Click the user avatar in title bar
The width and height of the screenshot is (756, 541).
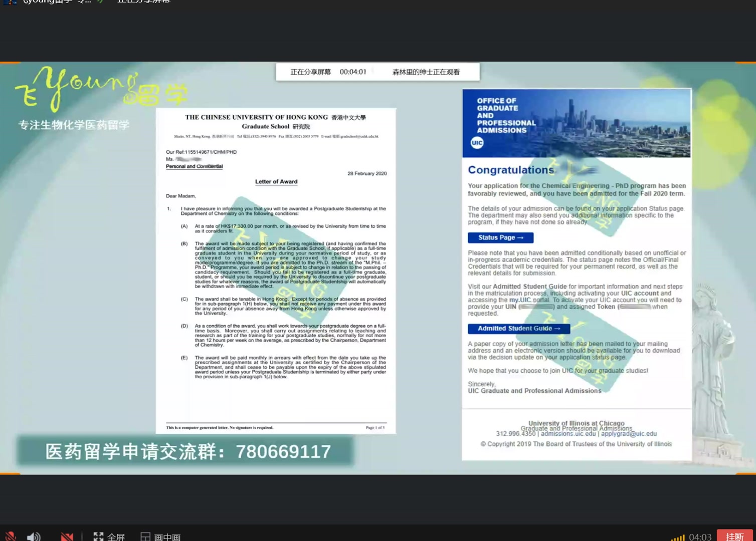10,2
